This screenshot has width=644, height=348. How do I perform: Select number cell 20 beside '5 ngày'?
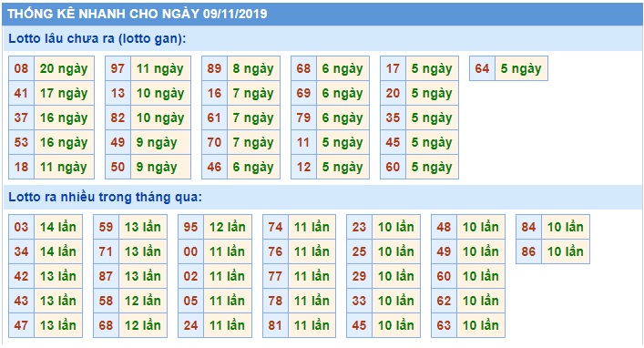pos(394,93)
